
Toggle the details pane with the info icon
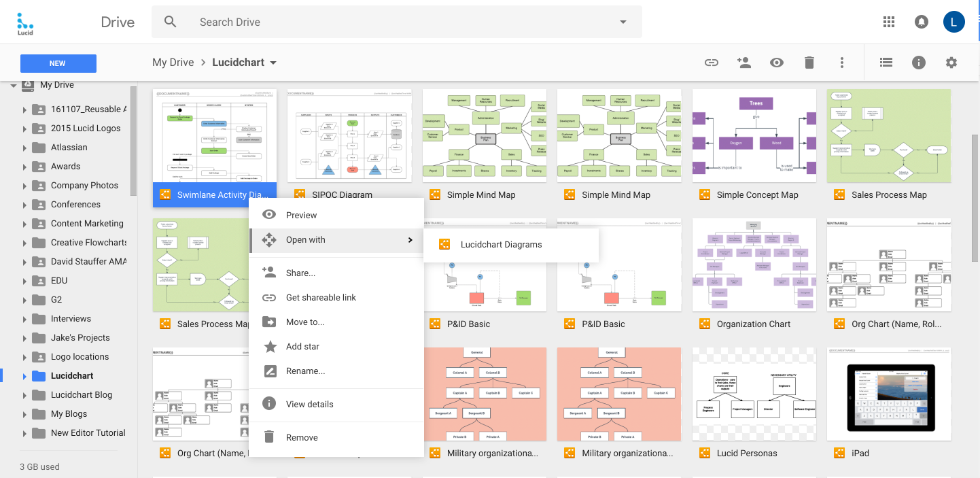(919, 62)
